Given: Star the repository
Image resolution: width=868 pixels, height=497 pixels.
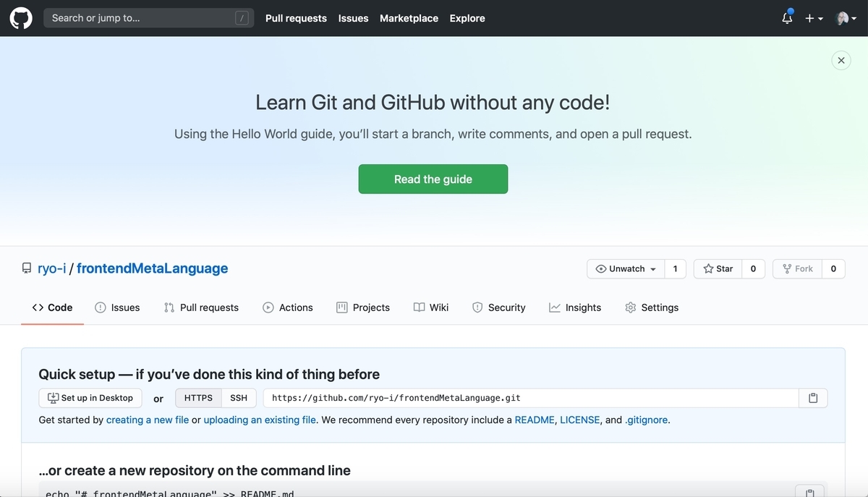Looking at the screenshot, I should pyautogui.click(x=718, y=268).
